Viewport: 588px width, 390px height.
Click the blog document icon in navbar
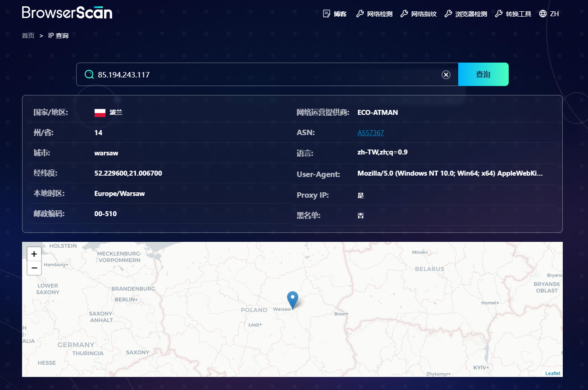(x=327, y=14)
